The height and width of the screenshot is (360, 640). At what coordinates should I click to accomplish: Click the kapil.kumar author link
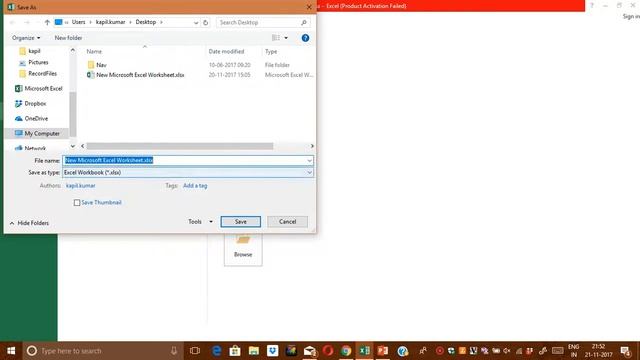(x=81, y=186)
